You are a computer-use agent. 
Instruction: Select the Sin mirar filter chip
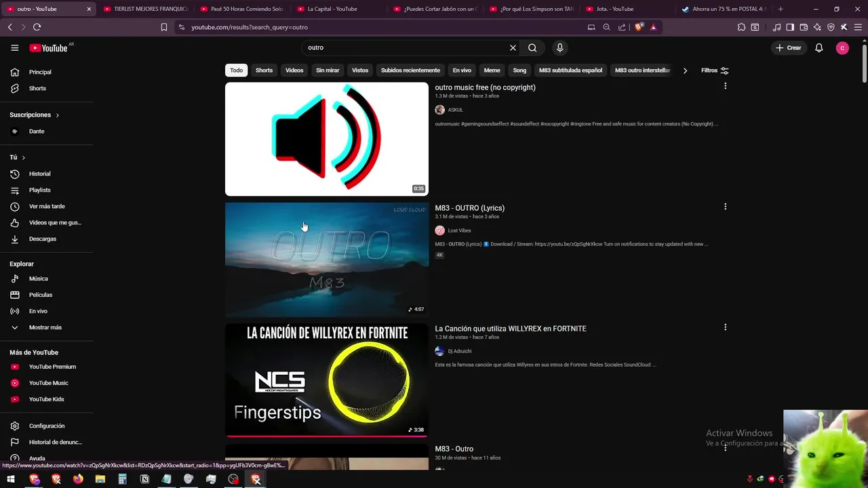328,70
